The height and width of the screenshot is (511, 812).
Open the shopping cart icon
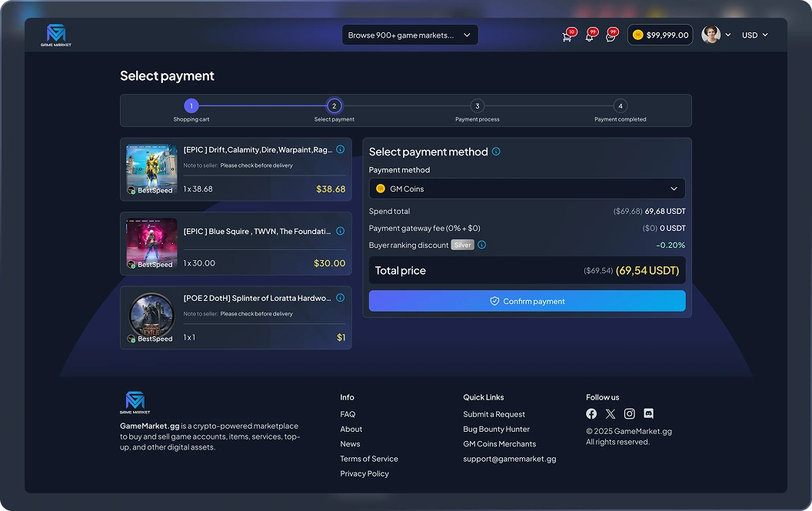(x=567, y=35)
